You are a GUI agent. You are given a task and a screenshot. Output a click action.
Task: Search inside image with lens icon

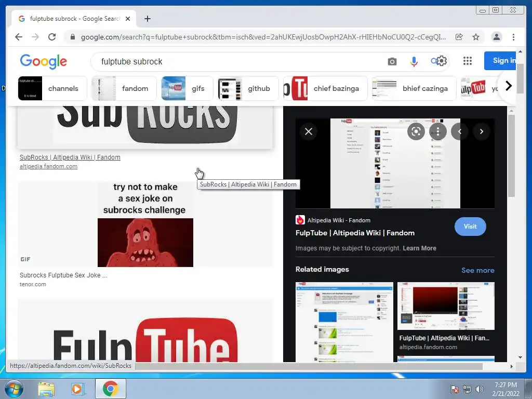pos(416,131)
